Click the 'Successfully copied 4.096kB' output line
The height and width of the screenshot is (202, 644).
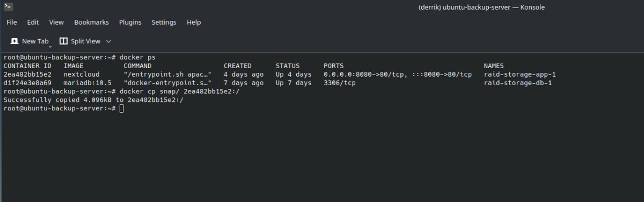[93, 100]
